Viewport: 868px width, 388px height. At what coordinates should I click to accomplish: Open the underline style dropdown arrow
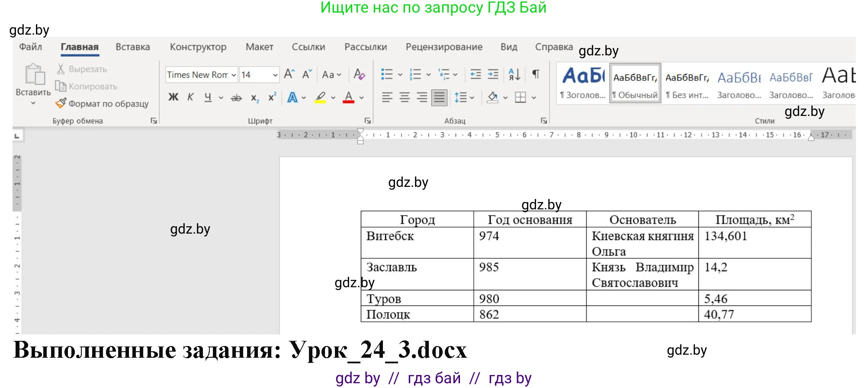(x=221, y=98)
